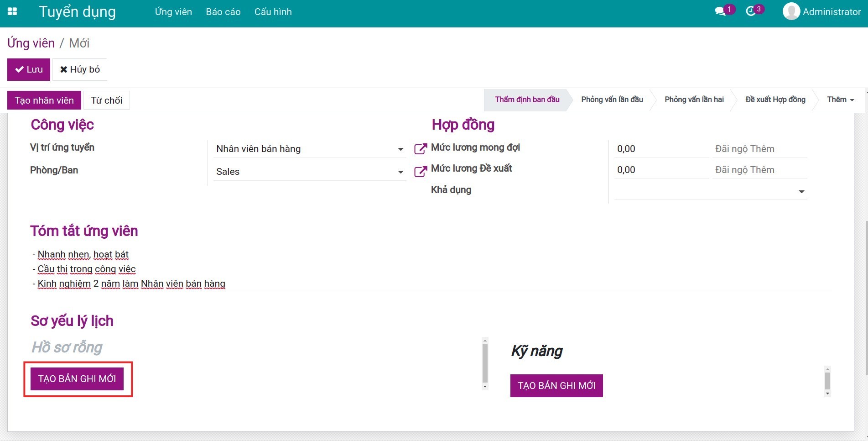The image size is (868, 441).
Task: Open the Khả dụng dropdown
Action: click(801, 192)
